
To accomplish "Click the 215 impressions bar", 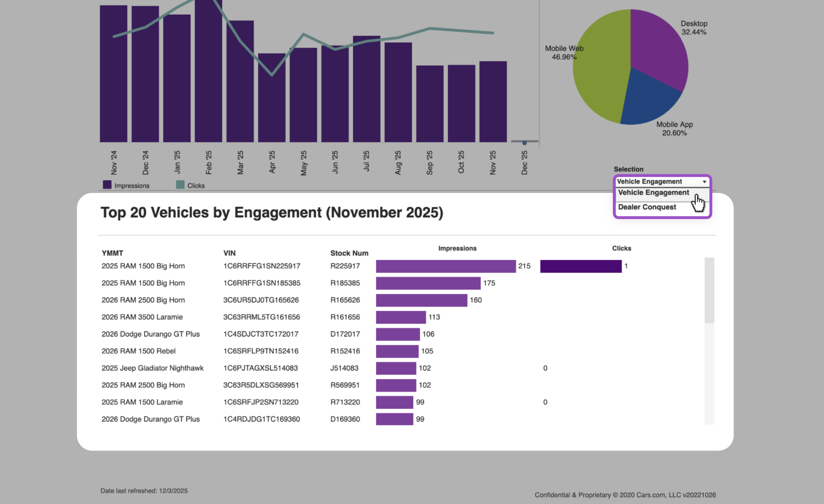I will pyautogui.click(x=446, y=266).
